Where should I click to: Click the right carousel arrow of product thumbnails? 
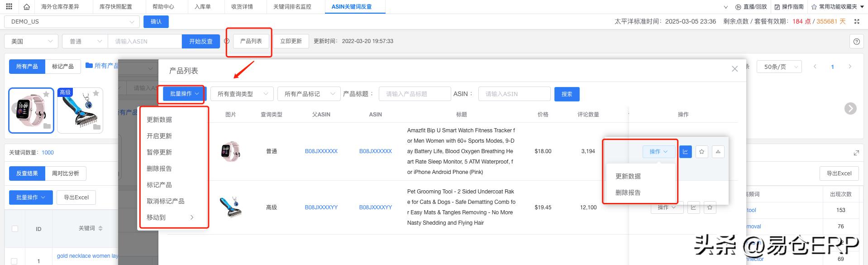pyautogui.click(x=850, y=109)
